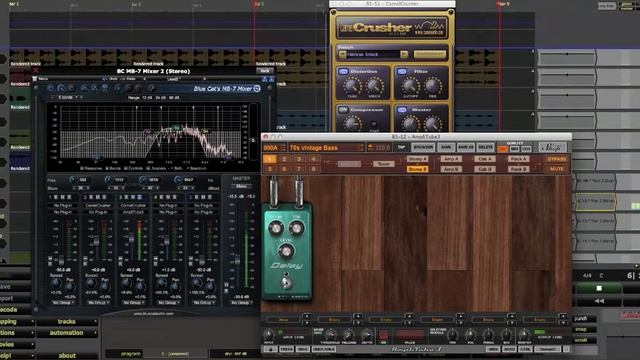Select signal chain slot 4 in AmpliTube
The image size is (640, 360).
click(x=313, y=159)
